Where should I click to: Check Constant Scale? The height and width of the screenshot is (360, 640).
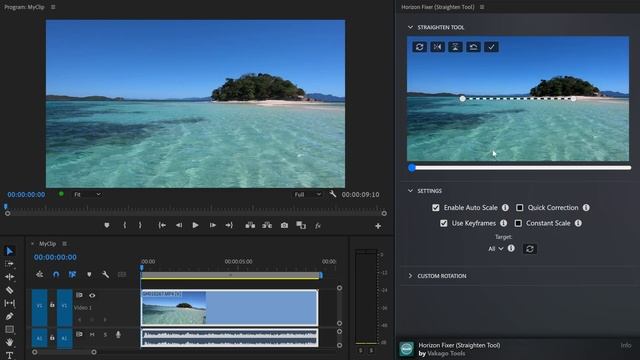click(x=518, y=223)
